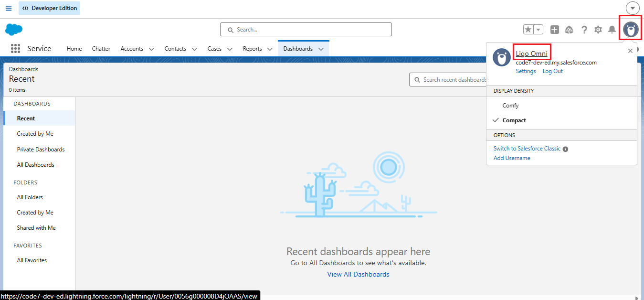Expand the Contacts tab chevron
The height and width of the screenshot is (300, 644).
(x=194, y=49)
